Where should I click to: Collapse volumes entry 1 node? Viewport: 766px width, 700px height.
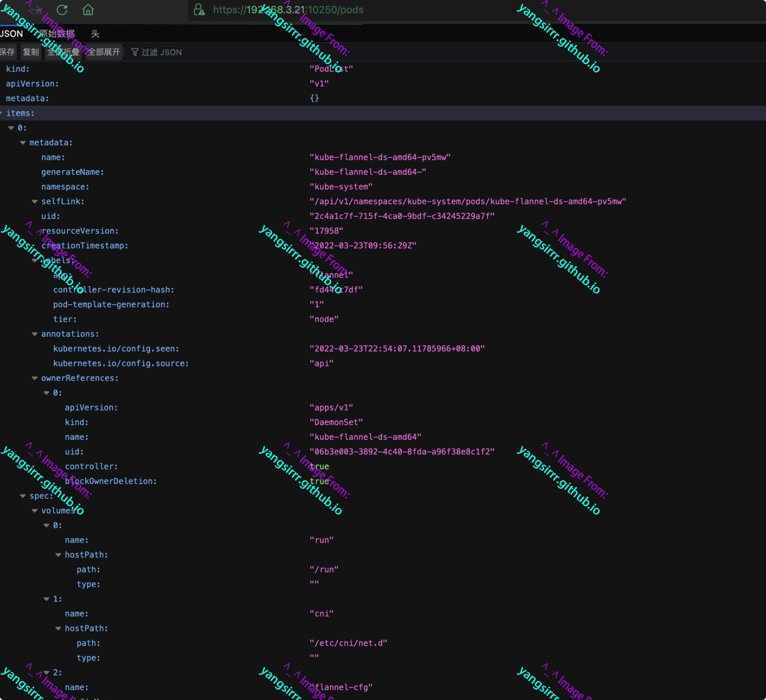[46, 599]
